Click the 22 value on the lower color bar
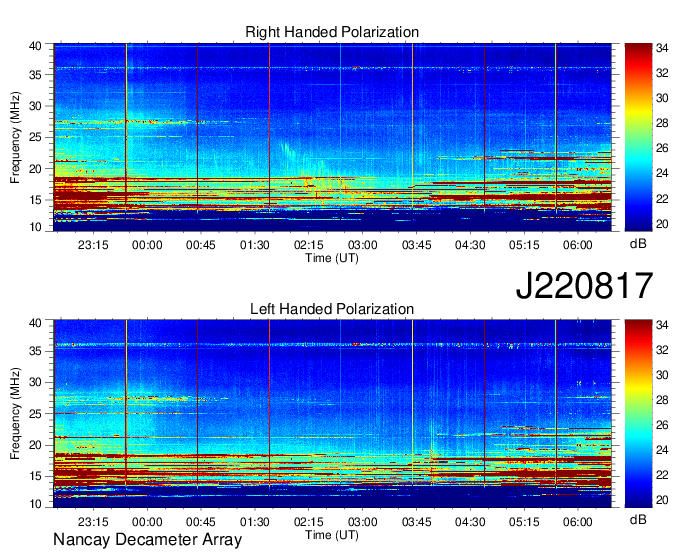This screenshot has height=552, width=680. [662, 475]
